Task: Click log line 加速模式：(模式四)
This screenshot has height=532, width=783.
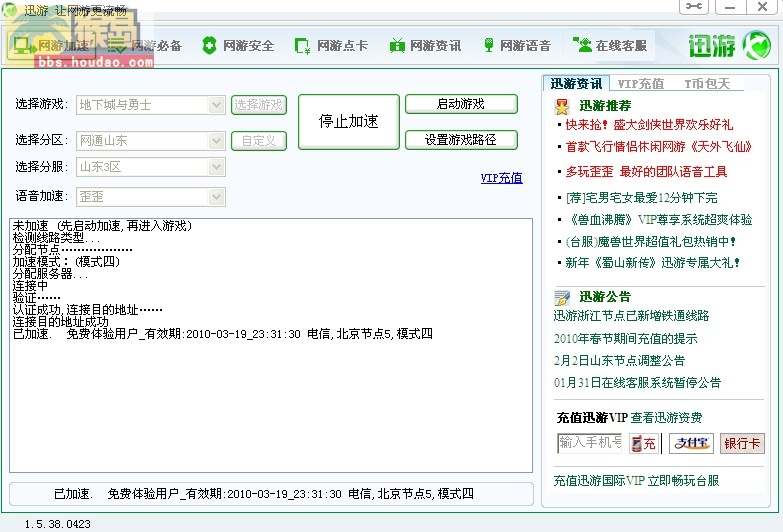Action: [66, 262]
